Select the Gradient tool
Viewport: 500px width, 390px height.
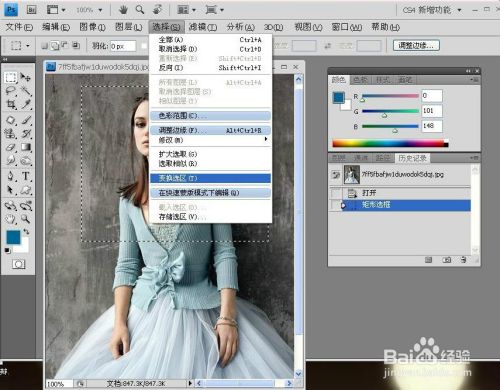pos(26,147)
